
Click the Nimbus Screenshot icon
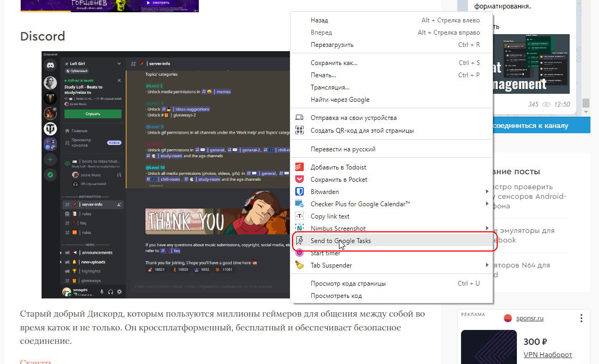[x=299, y=228]
